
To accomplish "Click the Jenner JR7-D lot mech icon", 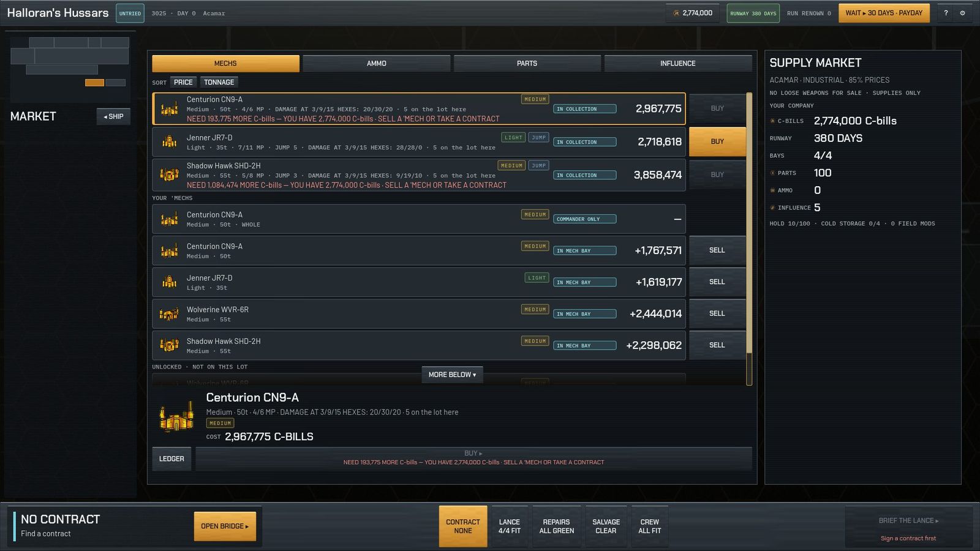I will click(x=169, y=142).
